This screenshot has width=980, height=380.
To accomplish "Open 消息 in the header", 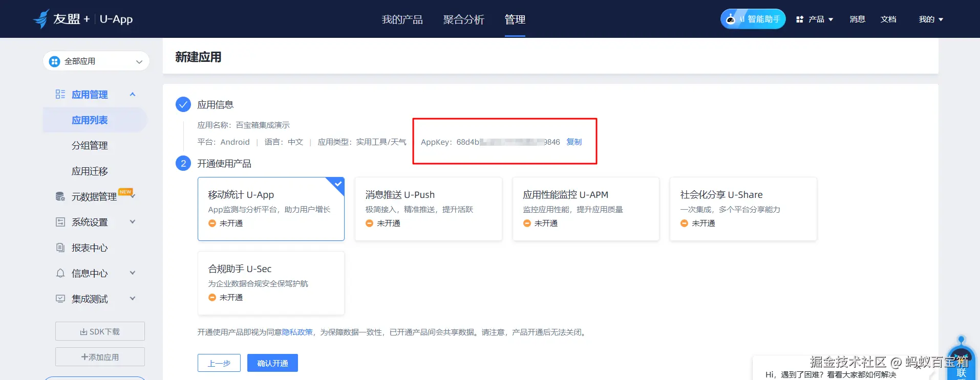I will (857, 19).
